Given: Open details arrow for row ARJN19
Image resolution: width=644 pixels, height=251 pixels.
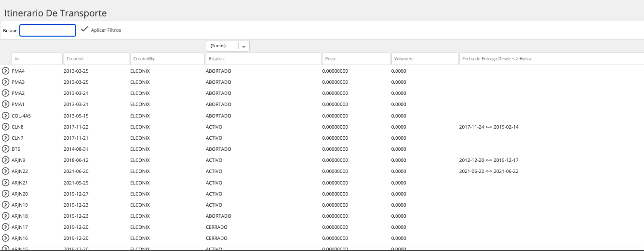Looking at the screenshot, I should coord(6,205).
